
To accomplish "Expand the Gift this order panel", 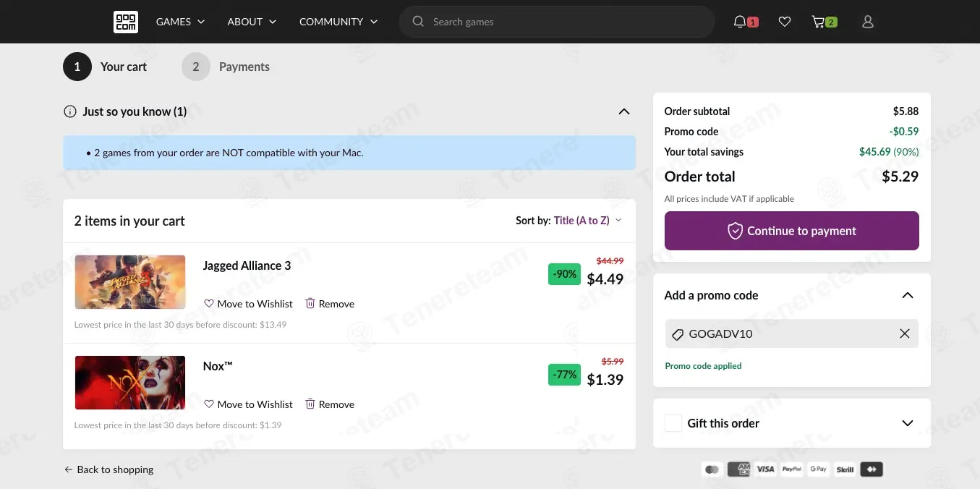I will 908,423.
